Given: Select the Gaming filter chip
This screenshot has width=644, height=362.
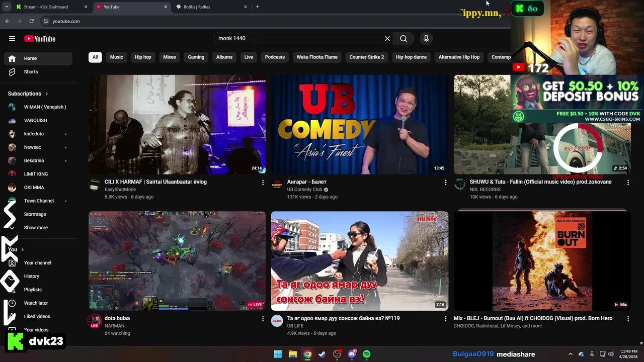Looking at the screenshot, I should click(x=196, y=57).
